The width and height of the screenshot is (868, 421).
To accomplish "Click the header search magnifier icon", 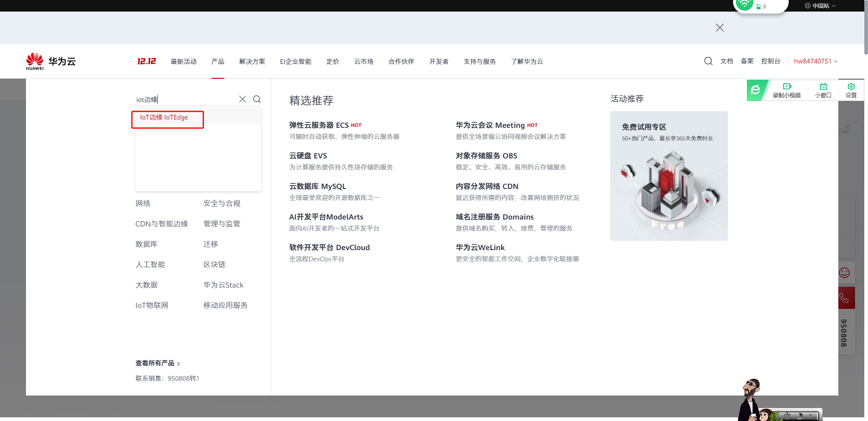I will (708, 61).
